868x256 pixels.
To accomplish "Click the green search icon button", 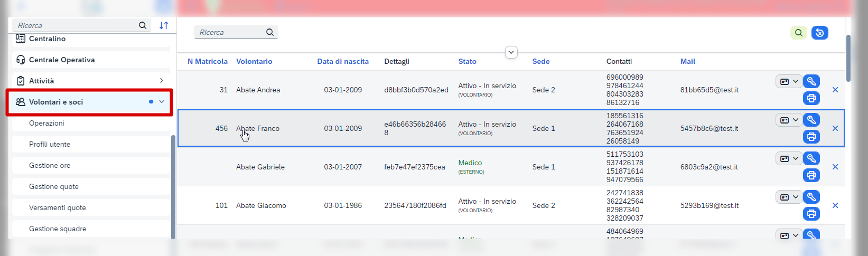I will [x=798, y=33].
